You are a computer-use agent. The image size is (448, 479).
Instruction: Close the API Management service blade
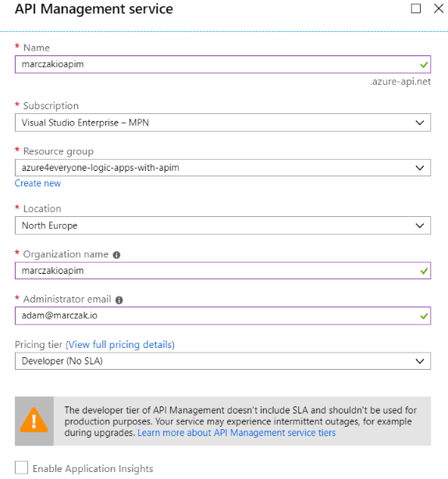tap(439, 9)
